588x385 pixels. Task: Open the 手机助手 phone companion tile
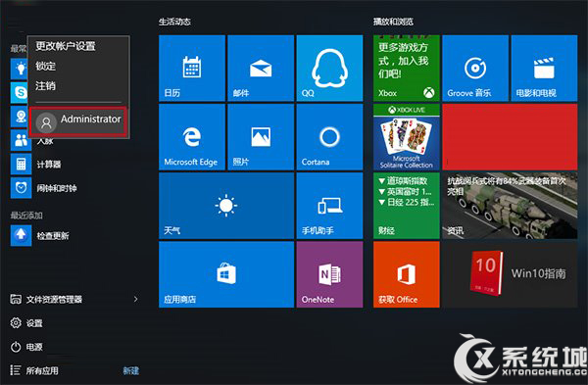click(x=329, y=206)
